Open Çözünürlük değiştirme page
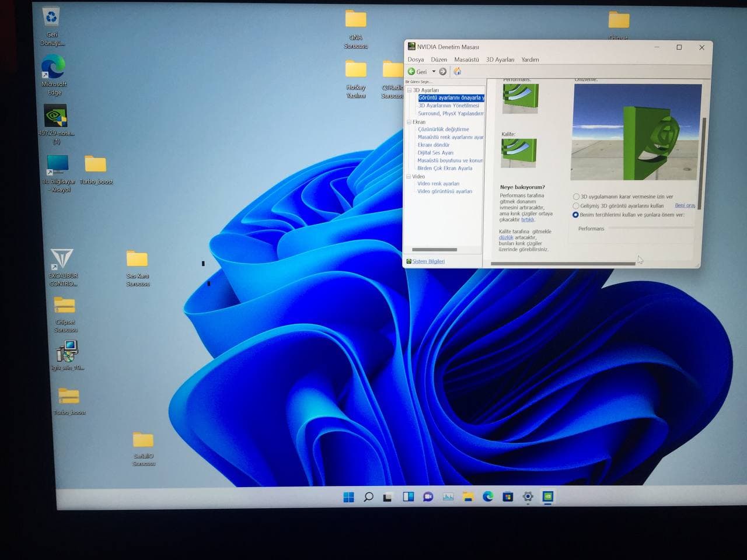747x560 pixels. (x=444, y=129)
